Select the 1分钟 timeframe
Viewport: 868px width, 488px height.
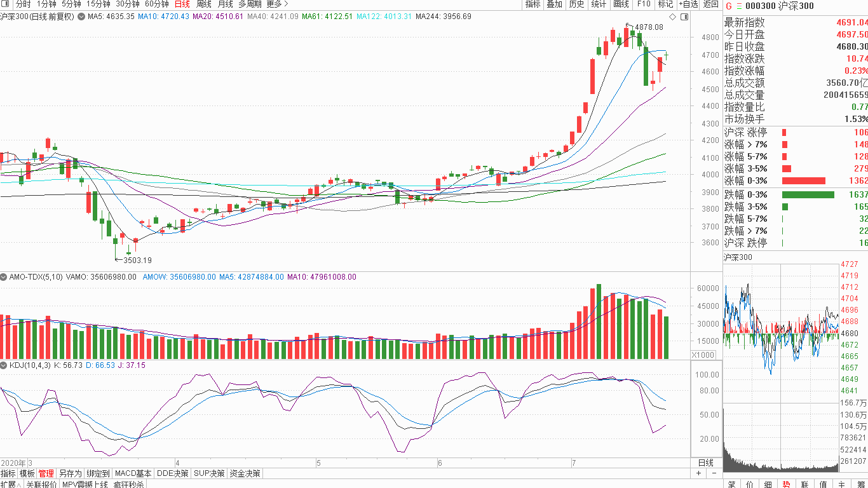(46, 4)
